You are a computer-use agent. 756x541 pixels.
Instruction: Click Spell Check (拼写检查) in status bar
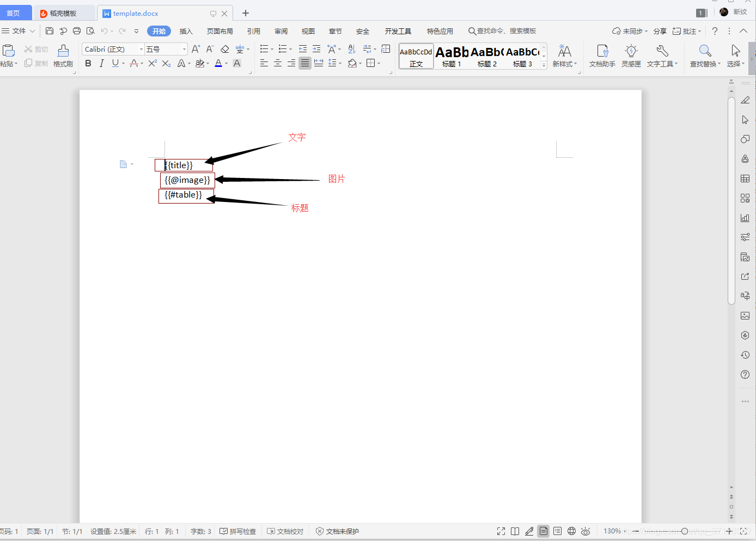coord(238,531)
